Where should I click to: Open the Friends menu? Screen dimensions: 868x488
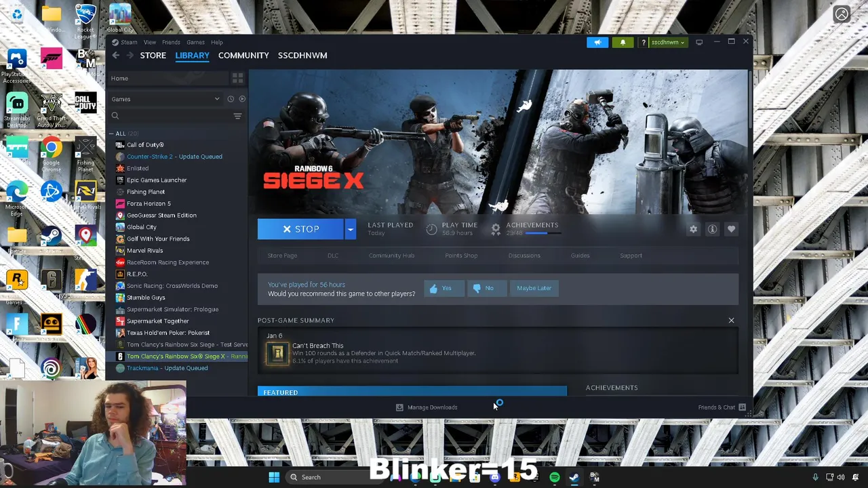pos(171,42)
